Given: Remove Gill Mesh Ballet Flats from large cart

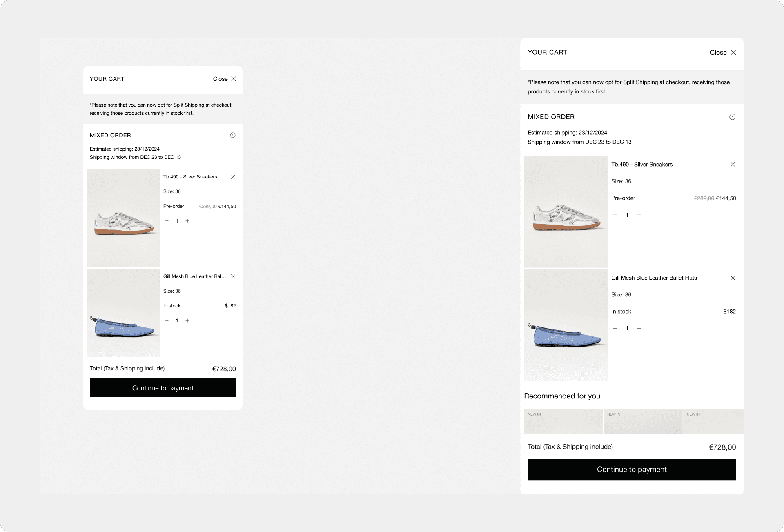Looking at the screenshot, I should click(733, 278).
